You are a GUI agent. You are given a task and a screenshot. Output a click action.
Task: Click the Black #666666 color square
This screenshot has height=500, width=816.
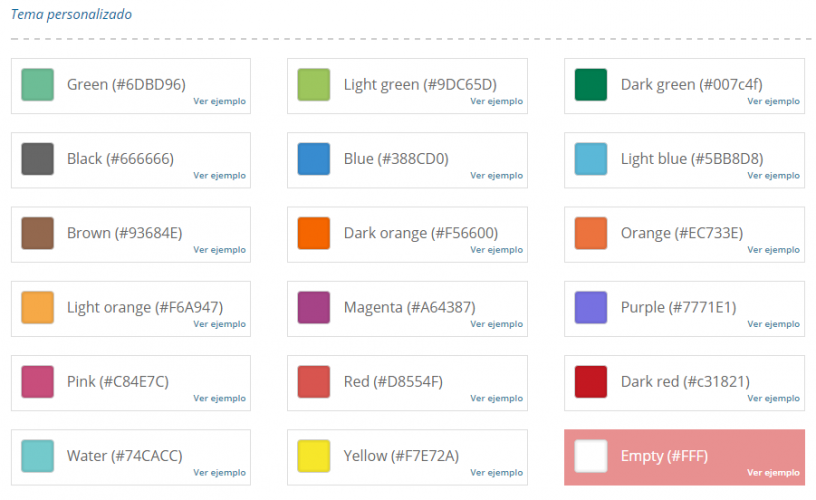point(37,159)
